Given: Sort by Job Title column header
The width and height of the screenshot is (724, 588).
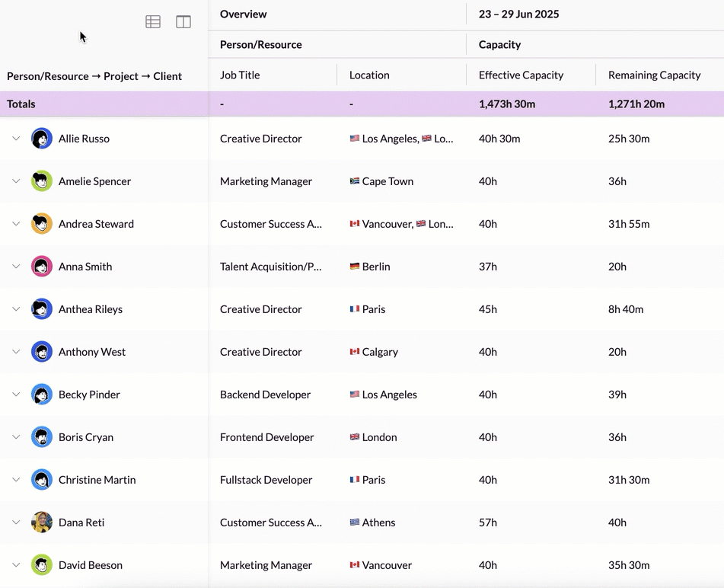Looking at the screenshot, I should click(240, 75).
